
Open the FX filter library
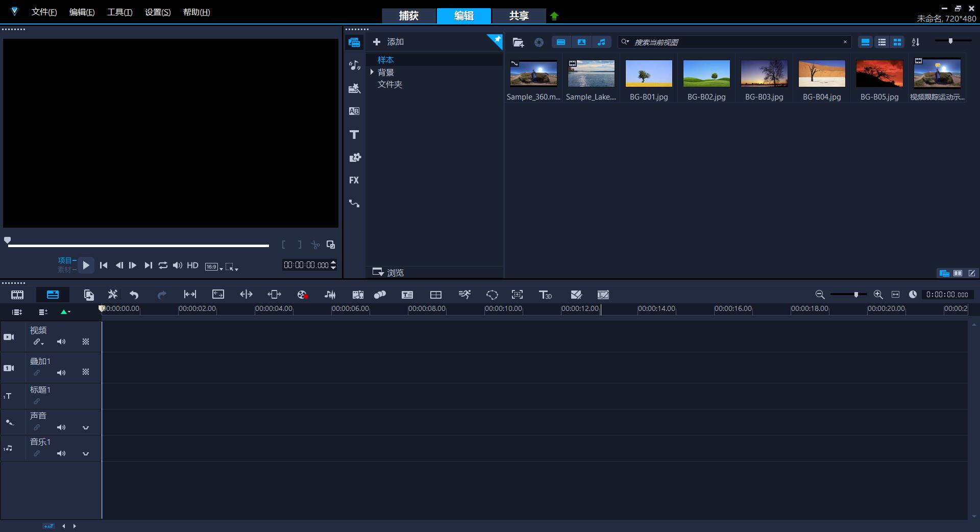[354, 180]
